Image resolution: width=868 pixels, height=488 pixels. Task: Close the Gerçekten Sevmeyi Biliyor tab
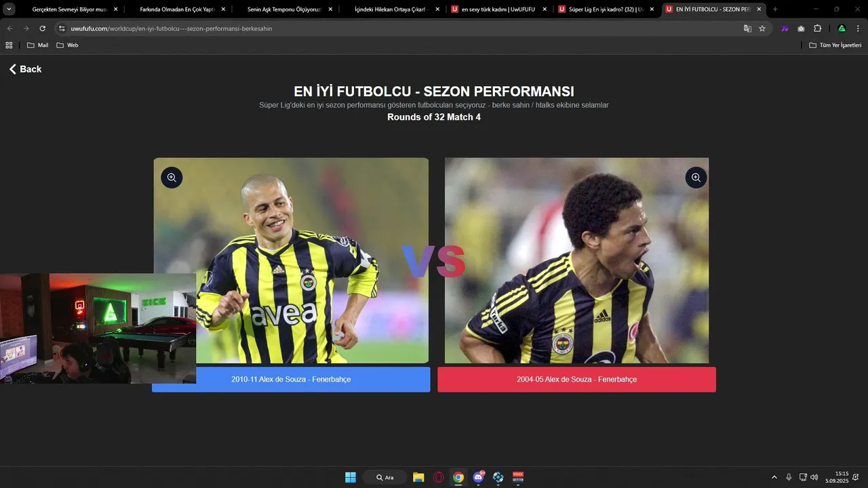click(115, 9)
